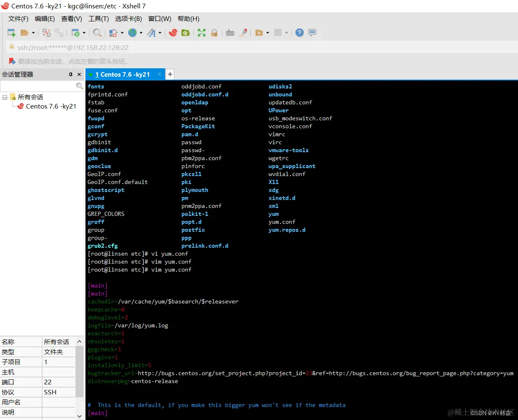The image size is (518, 420).
Task: Click the session manager search field
Action: 38,86
